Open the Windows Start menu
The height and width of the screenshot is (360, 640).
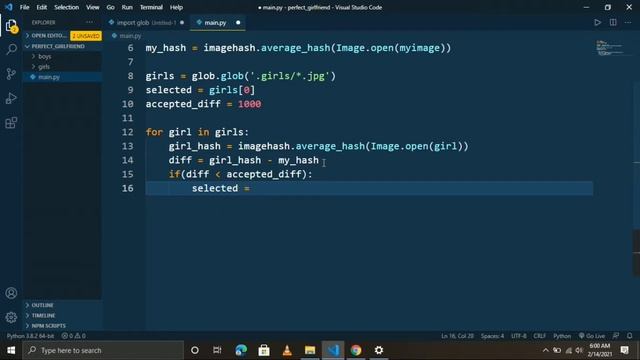11,350
